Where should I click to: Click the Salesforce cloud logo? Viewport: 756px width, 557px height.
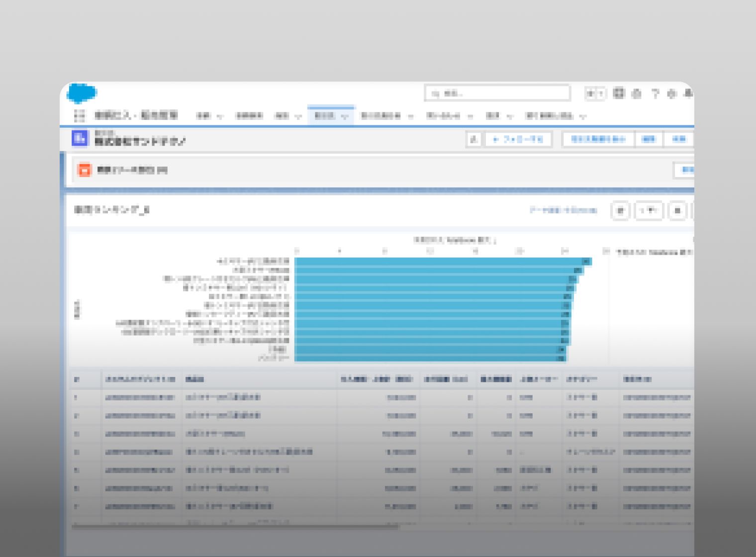pyautogui.click(x=82, y=93)
